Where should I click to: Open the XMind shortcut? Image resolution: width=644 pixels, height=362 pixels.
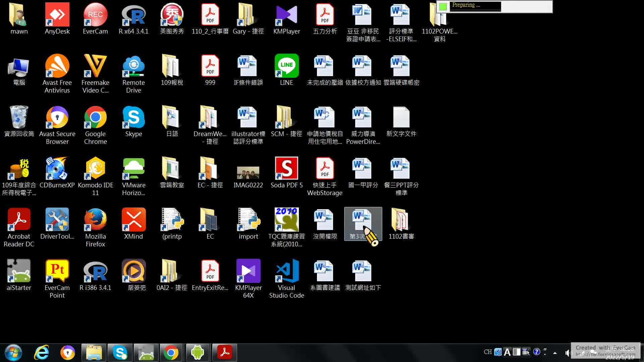click(x=133, y=224)
